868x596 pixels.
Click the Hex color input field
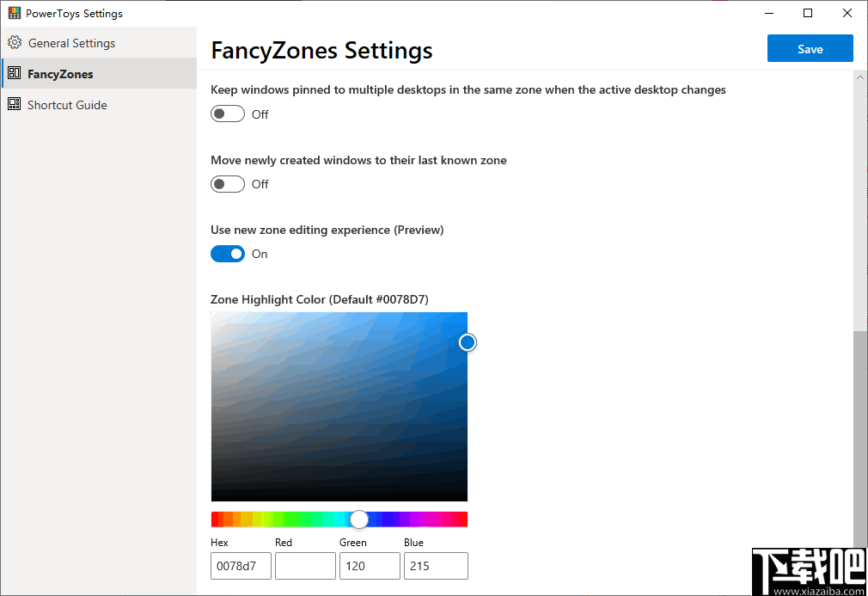[241, 566]
